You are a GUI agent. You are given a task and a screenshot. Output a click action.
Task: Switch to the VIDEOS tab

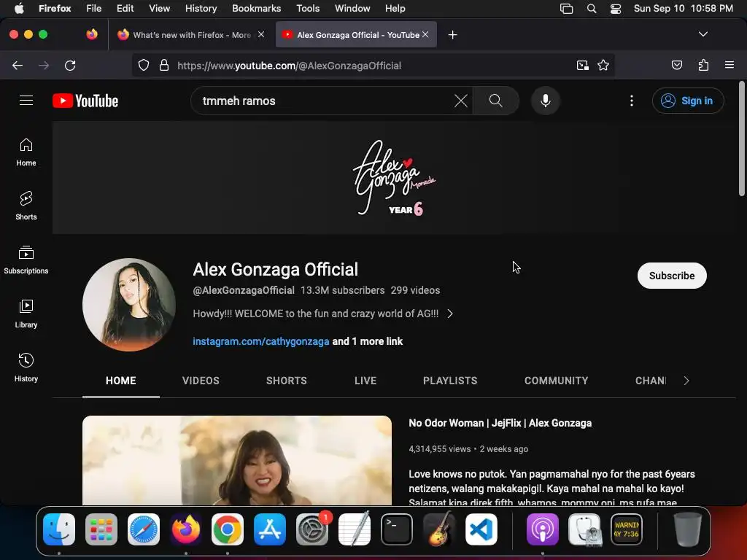click(201, 381)
